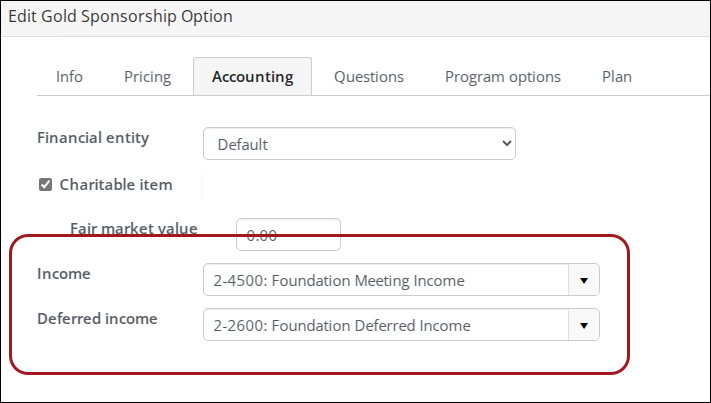Click the Income field label
Screen dimensions: 711x403
[62, 274]
